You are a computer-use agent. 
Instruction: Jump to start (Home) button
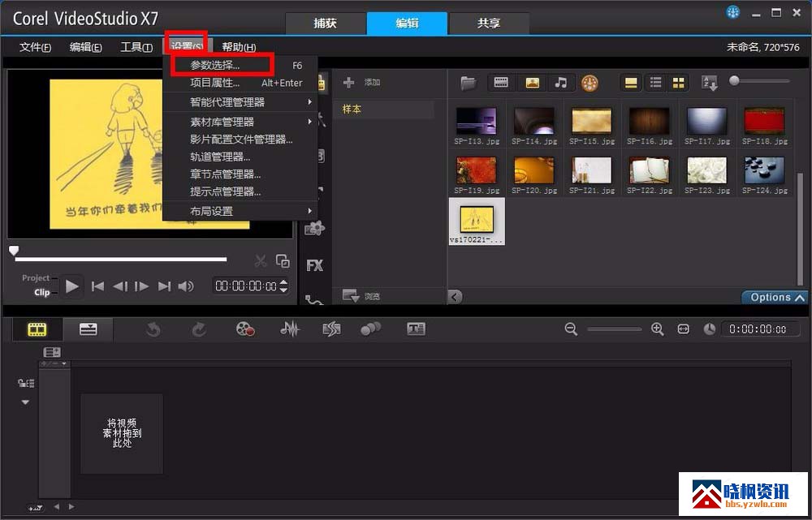coord(98,286)
